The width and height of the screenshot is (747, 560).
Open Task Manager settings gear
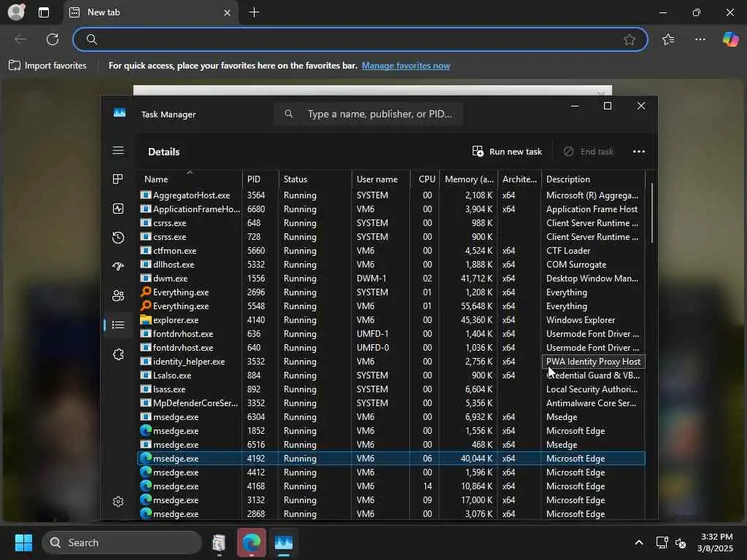tap(118, 502)
